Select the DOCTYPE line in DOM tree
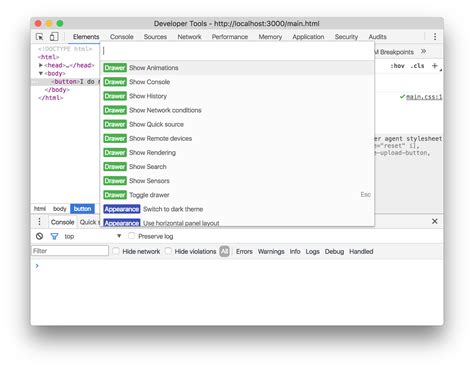Screen dimensions: 474x369 [x=65, y=49]
